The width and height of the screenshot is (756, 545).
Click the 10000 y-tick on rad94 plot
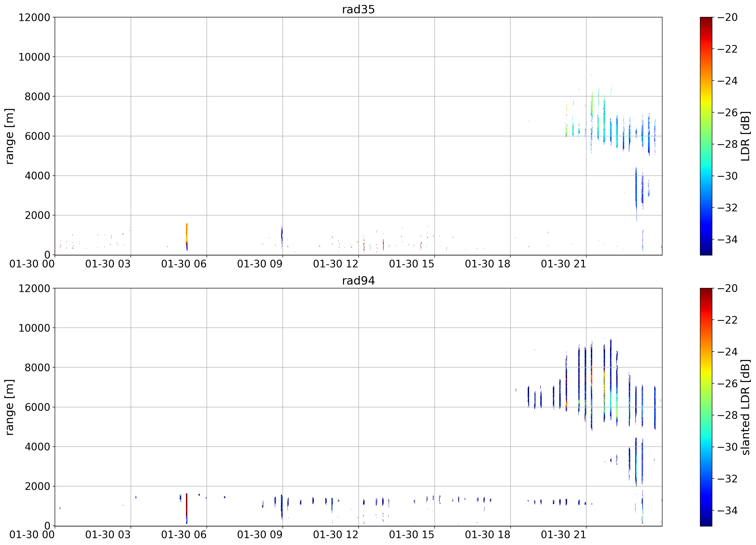pos(34,328)
